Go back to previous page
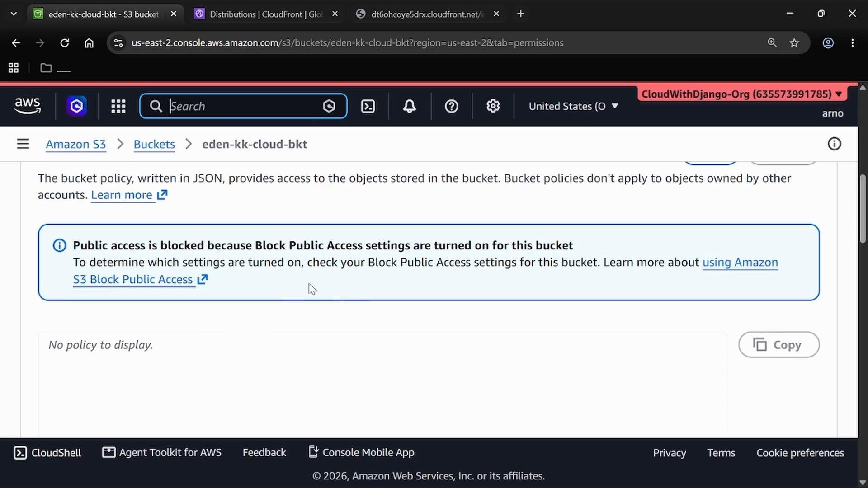Viewport: 868px width, 488px height. tap(16, 43)
